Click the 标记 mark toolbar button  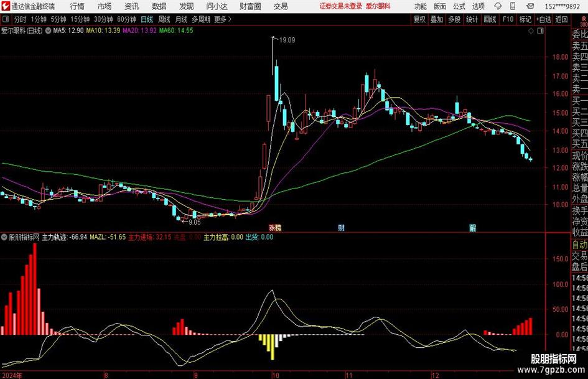[525, 19]
